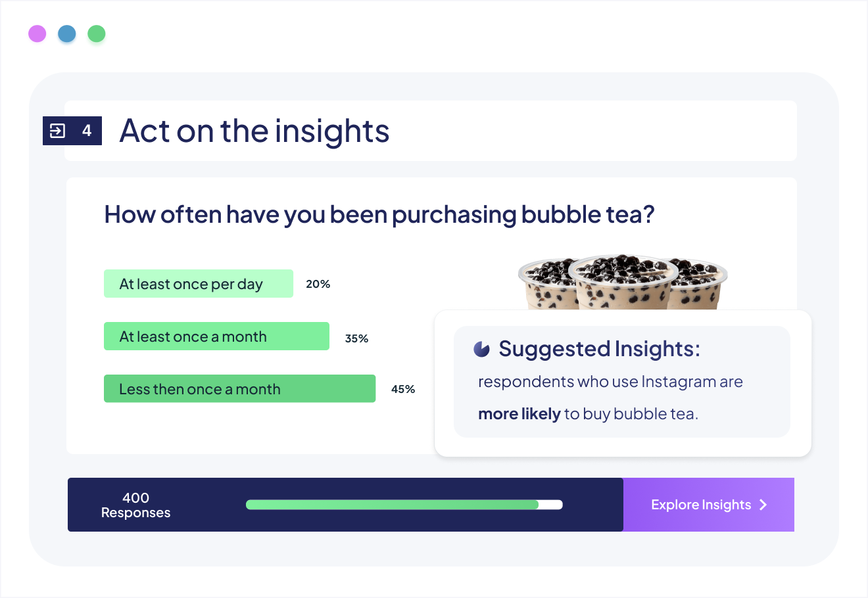
Task: Click the blue window dot
Action: coord(67,34)
